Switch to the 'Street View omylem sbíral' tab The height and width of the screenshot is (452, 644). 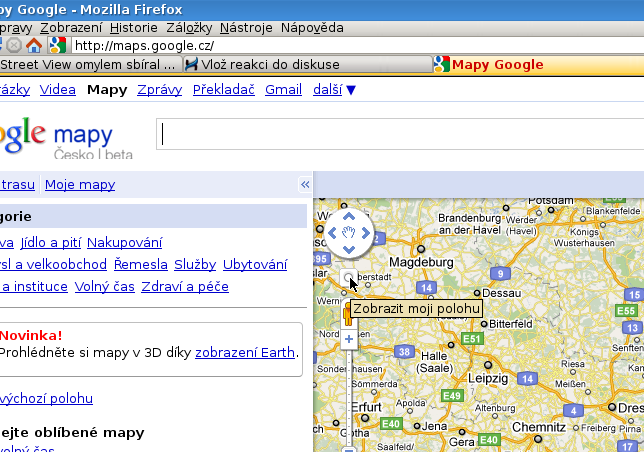click(x=88, y=65)
